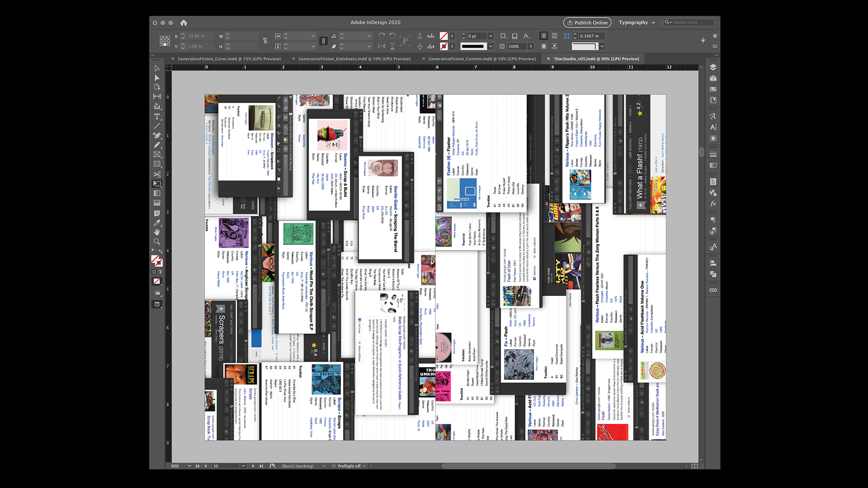
Task: Expand the opacity 100% slider arrow
Action: (x=531, y=46)
